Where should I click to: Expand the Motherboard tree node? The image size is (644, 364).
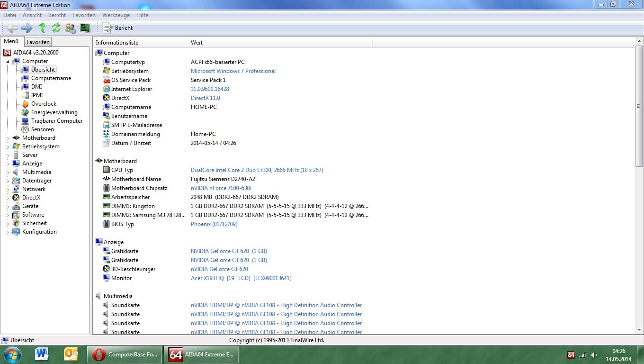[8, 138]
